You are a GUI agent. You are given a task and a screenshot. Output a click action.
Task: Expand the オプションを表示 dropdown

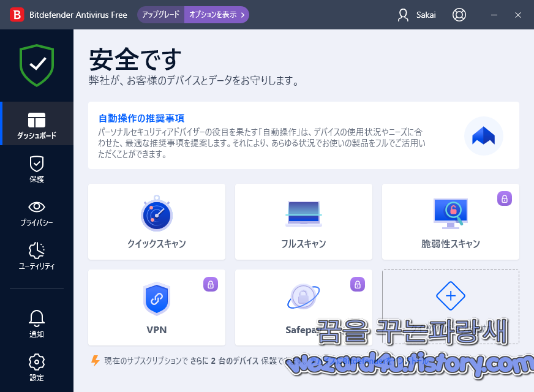tap(216, 13)
